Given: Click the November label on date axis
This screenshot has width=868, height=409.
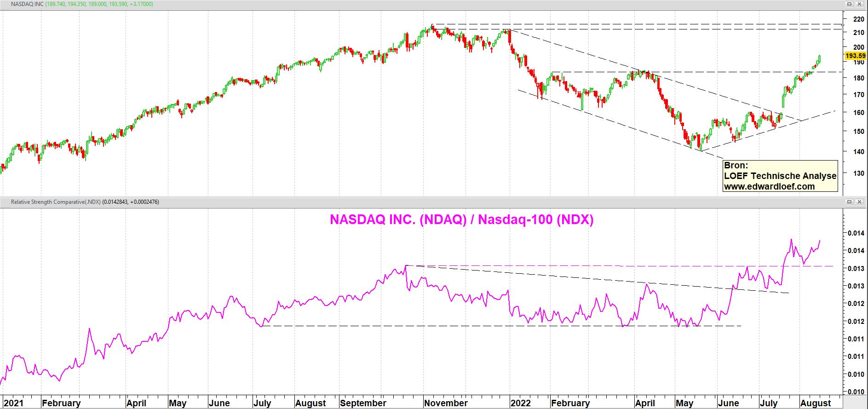Looking at the screenshot, I should click(x=446, y=403).
